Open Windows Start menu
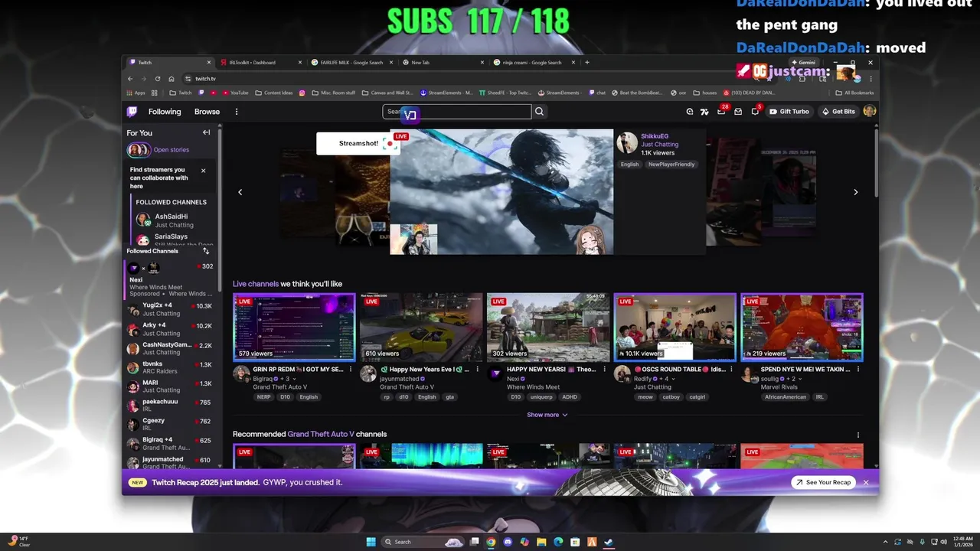The image size is (980, 551). point(371,542)
